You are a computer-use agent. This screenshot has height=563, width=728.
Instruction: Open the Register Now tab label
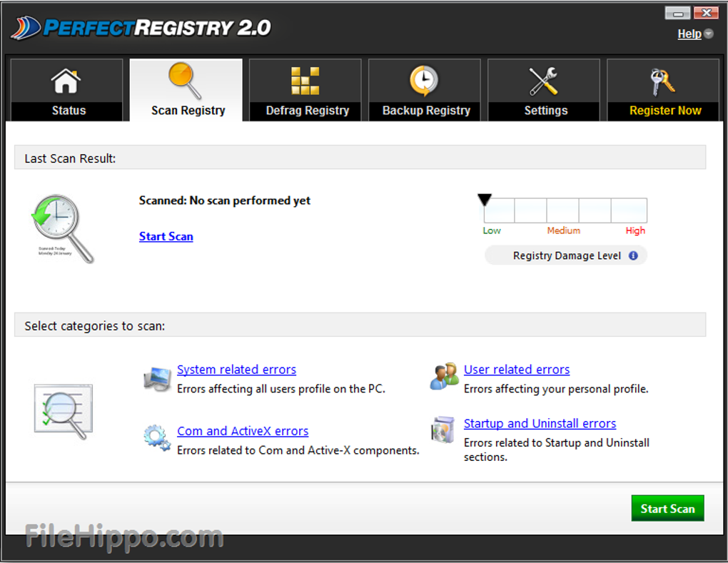coord(665,111)
